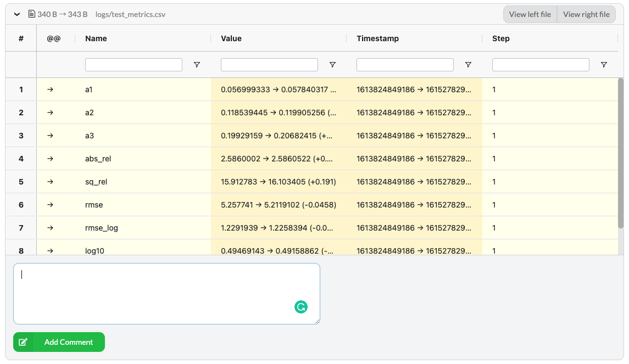This screenshot has height=364, width=629.
Task: Switch to View right file
Action: coord(586,14)
